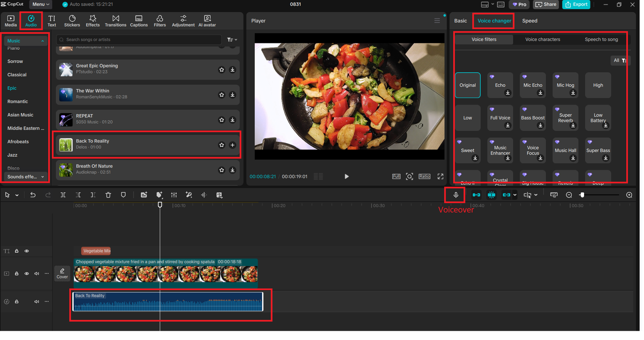Open the All voice filter dropdown
The height and width of the screenshot is (340, 644).
coord(620,60)
